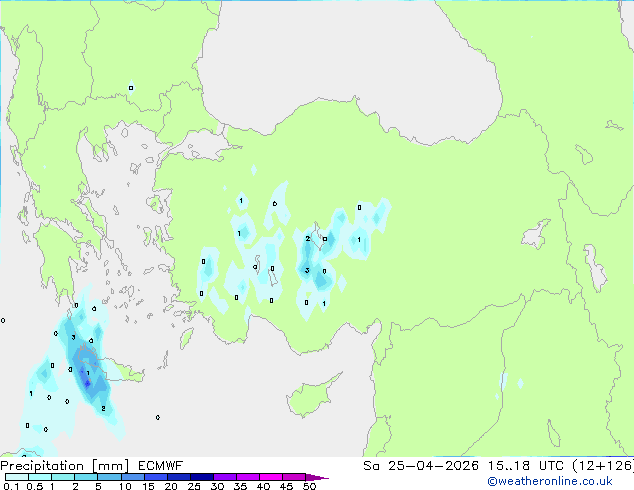The width and height of the screenshot is (634, 490).
Task: Click the '0.1' legend scale label
Action: [12, 486]
